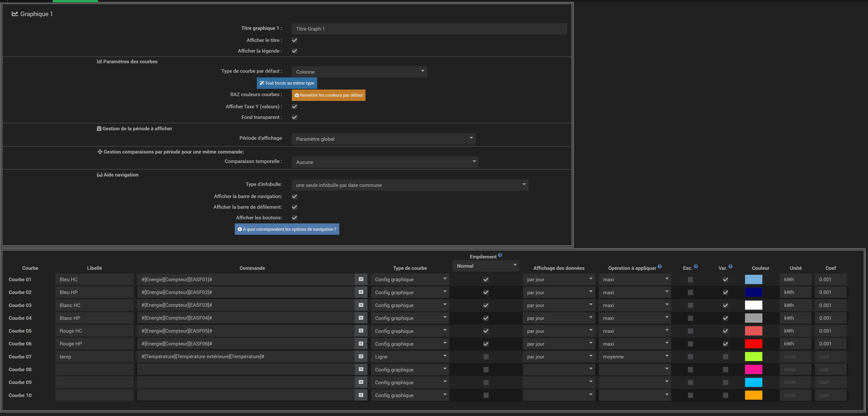Open navigation options help button

click(287, 229)
